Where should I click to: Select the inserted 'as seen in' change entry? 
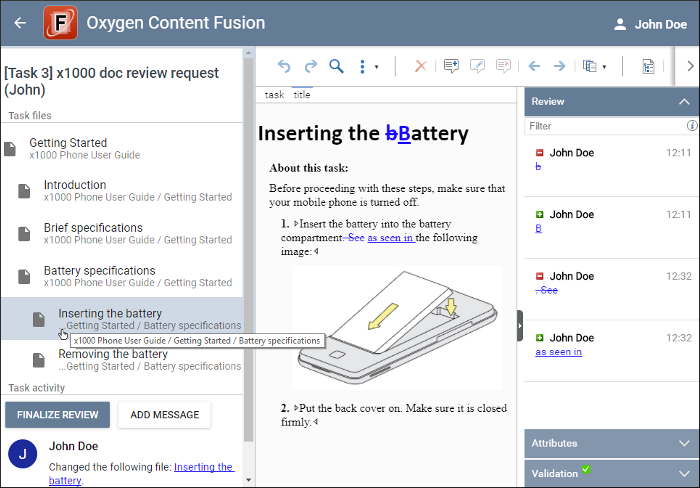click(x=612, y=350)
